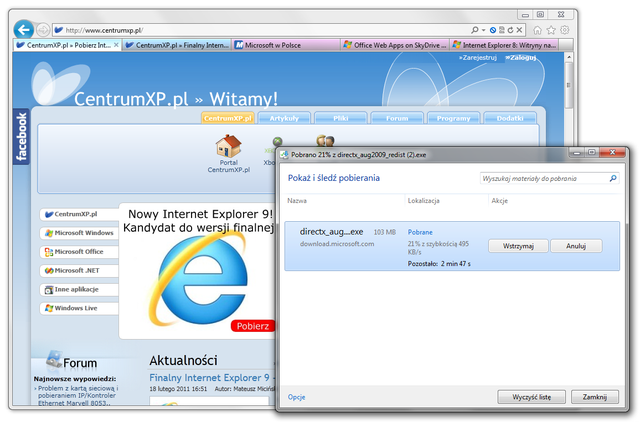Click the download.microsoft.com source text
Viewport: 640px width, 422px height.
(337, 244)
